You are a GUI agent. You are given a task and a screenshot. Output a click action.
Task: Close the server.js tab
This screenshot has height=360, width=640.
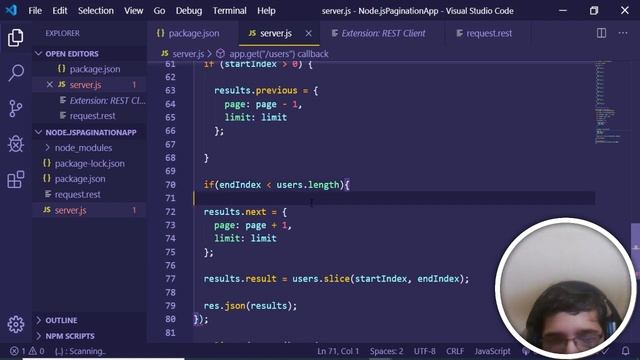click(x=309, y=33)
